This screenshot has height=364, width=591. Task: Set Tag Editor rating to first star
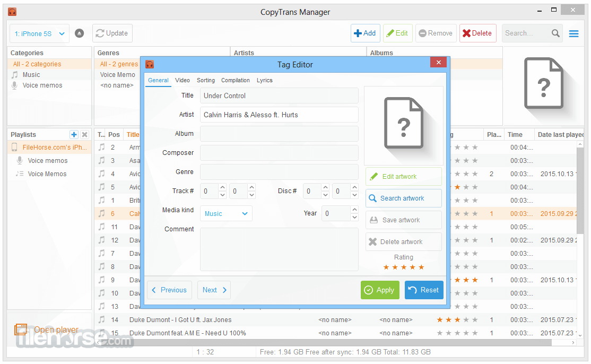pyautogui.click(x=386, y=267)
